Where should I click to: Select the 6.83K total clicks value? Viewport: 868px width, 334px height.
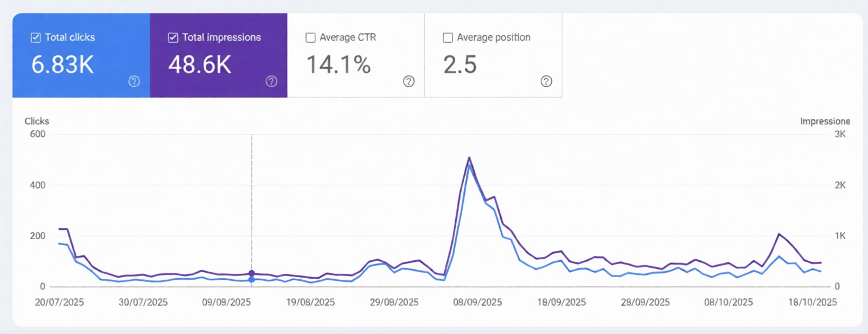pyautogui.click(x=62, y=65)
